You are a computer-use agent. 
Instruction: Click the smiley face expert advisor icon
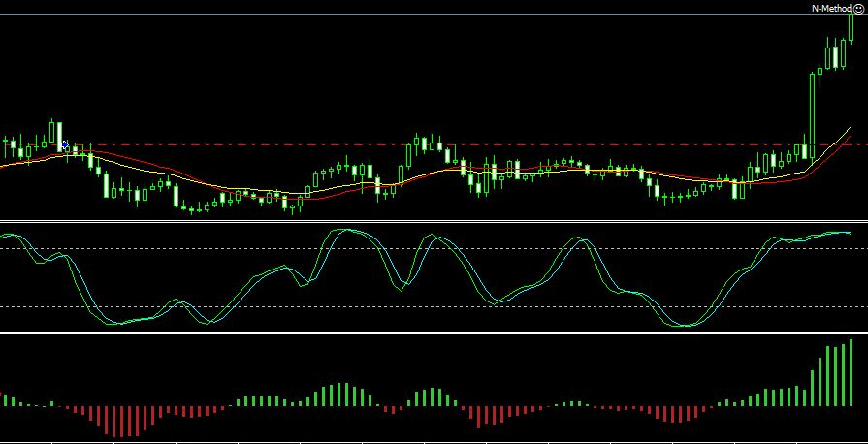coord(858,9)
